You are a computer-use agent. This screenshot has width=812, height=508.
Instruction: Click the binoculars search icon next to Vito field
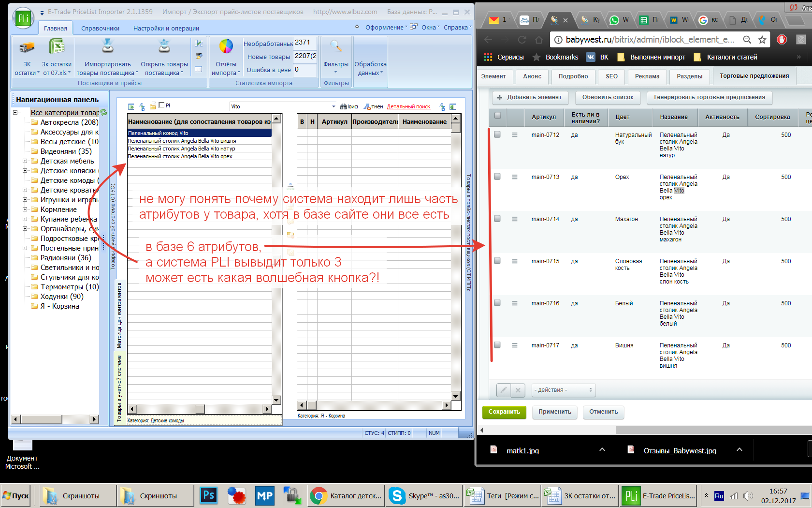343,106
